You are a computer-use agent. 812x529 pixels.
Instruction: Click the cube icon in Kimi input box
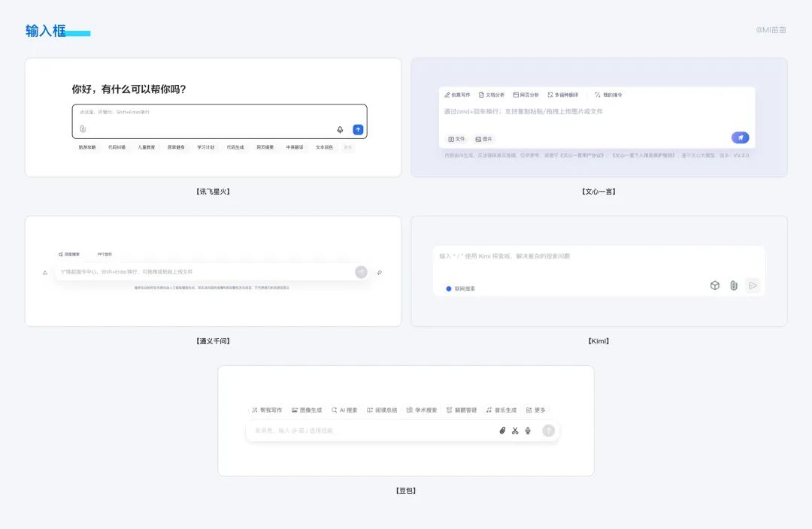tap(715, 286)
